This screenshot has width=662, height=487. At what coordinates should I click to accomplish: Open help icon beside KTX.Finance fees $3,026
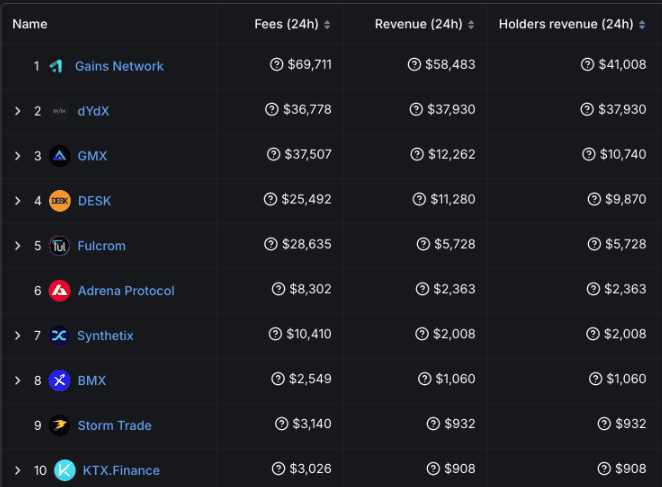coord(278,468)
